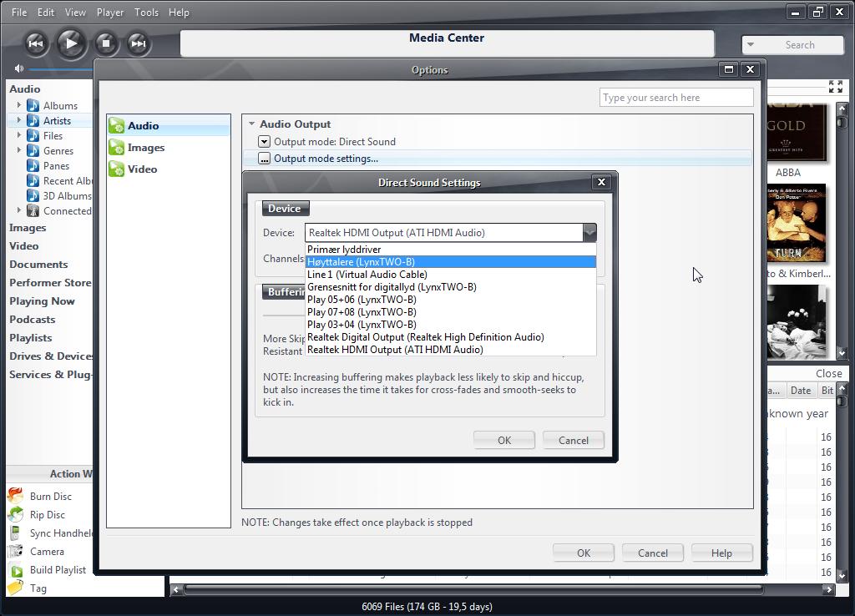Screen dimensions: 855x616
Task: Click Help in Options dialog
Action: [721, 553]
